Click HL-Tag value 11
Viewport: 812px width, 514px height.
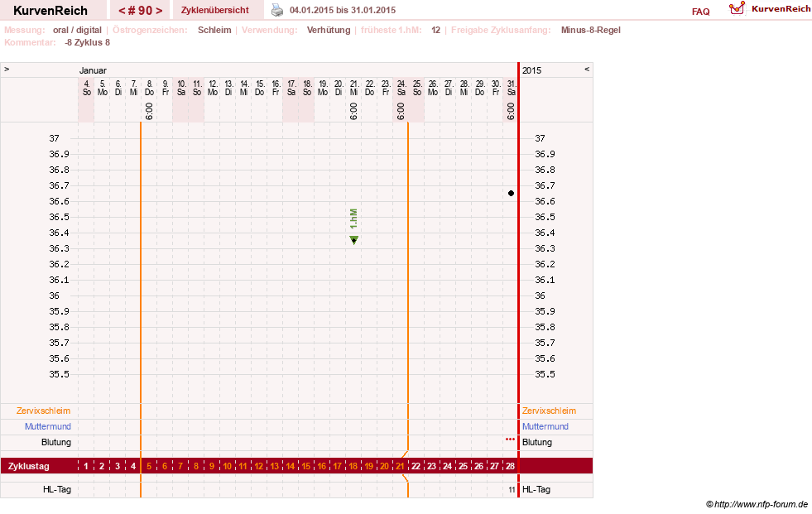click(512, 490)
